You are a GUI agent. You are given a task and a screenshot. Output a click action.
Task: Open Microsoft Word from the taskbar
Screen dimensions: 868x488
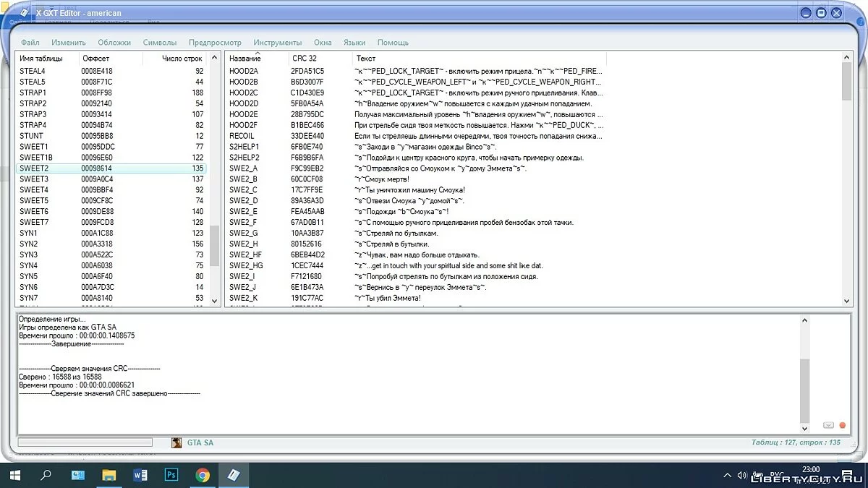click(140, 475)
